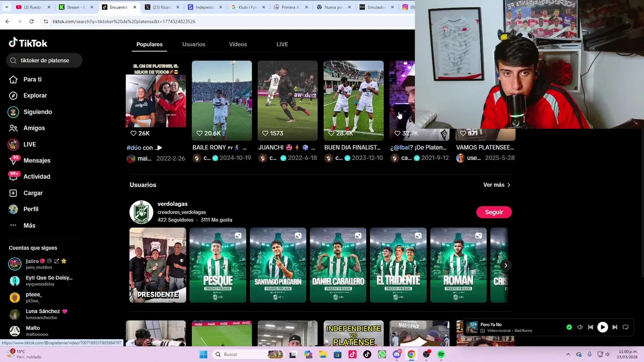This screenshot has height=362, width=644.
Task: Switch to the LIVE results tab
Action: point(282,44)
